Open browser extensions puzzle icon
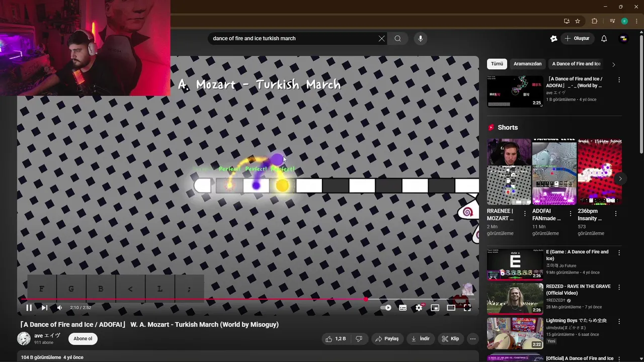The image size is (644, 362). coord(595,21)
